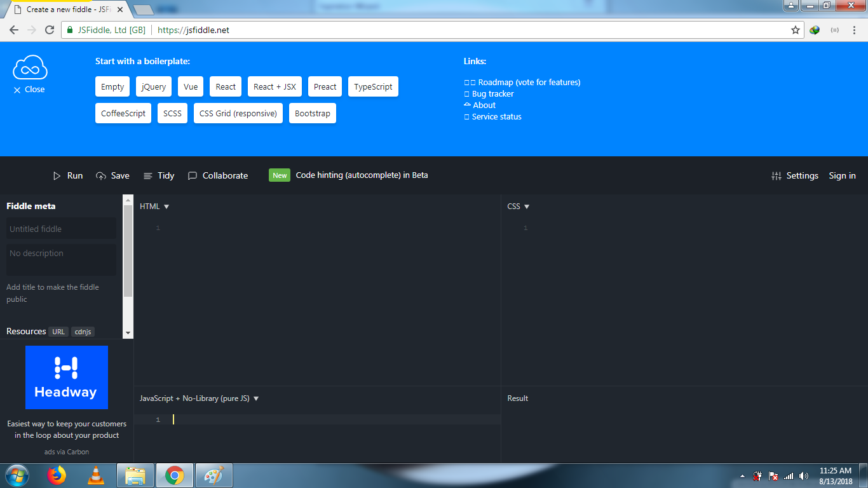Open the HTML panel dropdown
The image size is (868, 488).
[166, 206]
